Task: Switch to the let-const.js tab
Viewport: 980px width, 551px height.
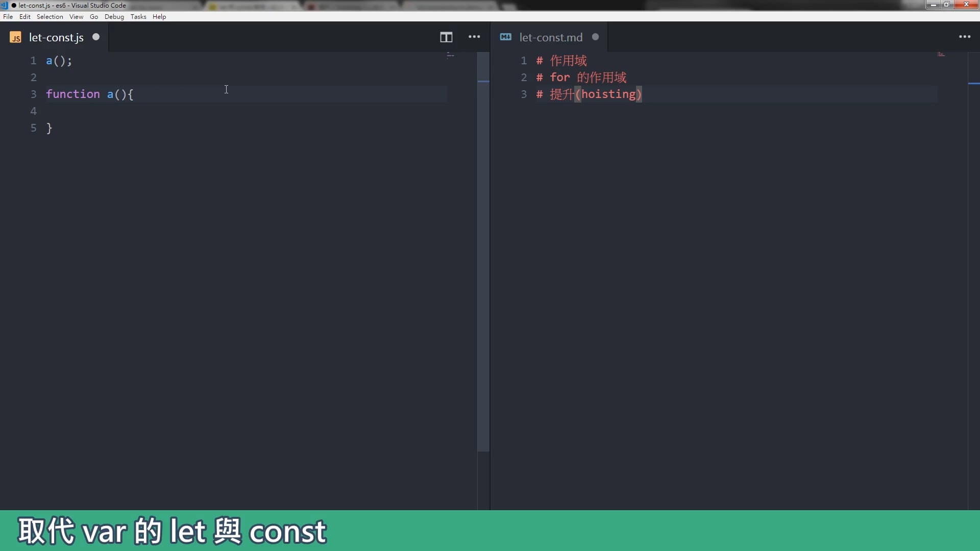Action: (56, 37)
